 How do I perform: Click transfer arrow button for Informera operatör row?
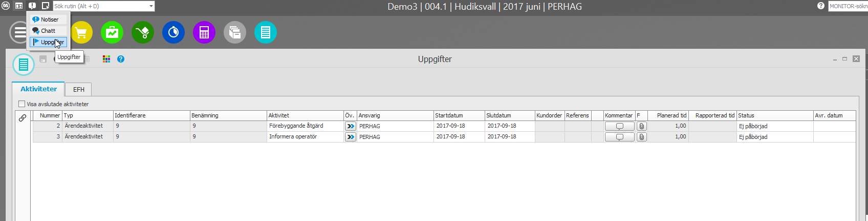pyautogui.click(x=351, y=137)
